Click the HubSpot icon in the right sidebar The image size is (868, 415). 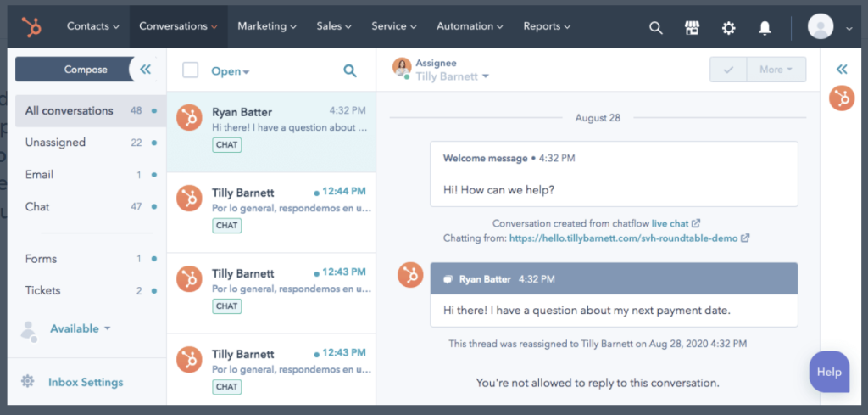click(x=842, y=98)
